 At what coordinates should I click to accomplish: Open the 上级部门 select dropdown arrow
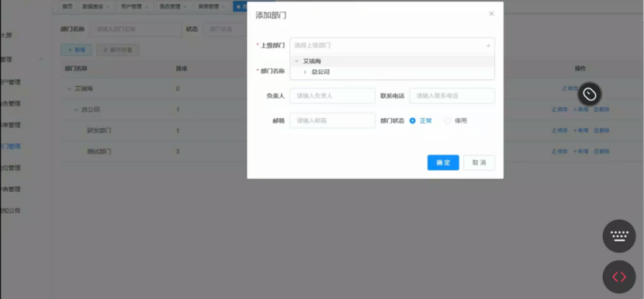(x=488, y=46)
